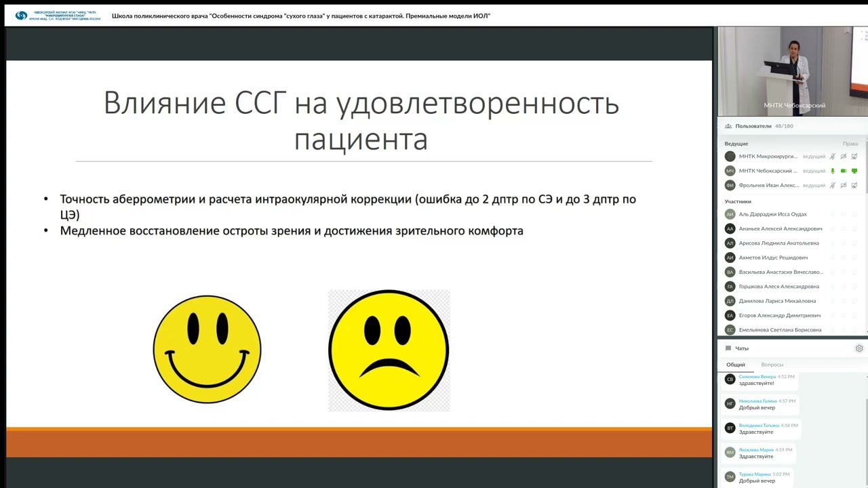
Task: Click АА avatar of Ананьев Алексей
Action: click(x=730, y=229)
